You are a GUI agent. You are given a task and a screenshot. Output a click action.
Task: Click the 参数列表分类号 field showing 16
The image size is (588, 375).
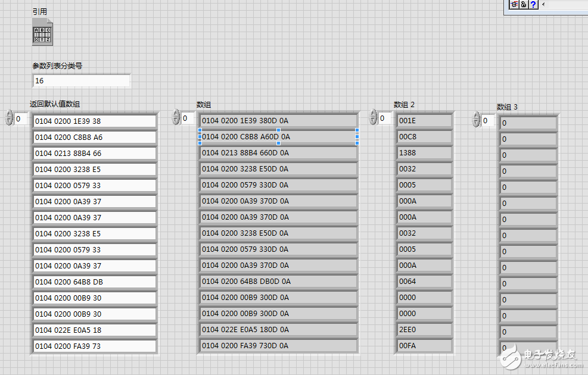pos(82,80)
